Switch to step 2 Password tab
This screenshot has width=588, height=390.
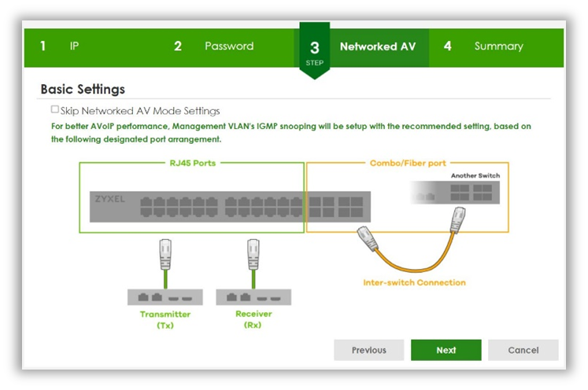click(228, 46)
